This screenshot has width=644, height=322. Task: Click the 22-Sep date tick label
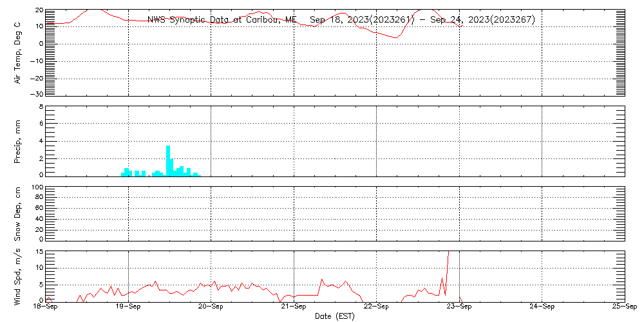pyautogui.click(x=376, y=307)
